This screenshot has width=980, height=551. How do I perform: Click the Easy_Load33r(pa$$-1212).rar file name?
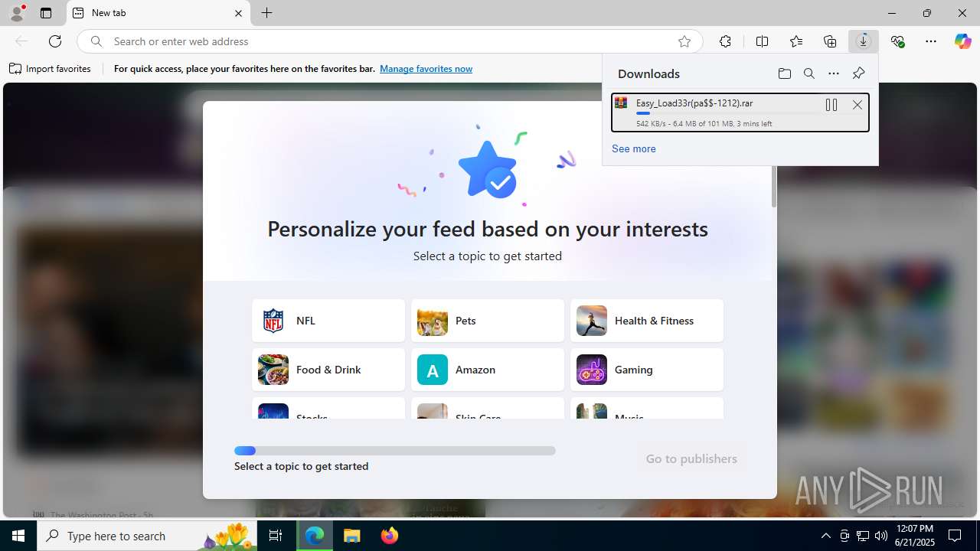coord(694,103)
